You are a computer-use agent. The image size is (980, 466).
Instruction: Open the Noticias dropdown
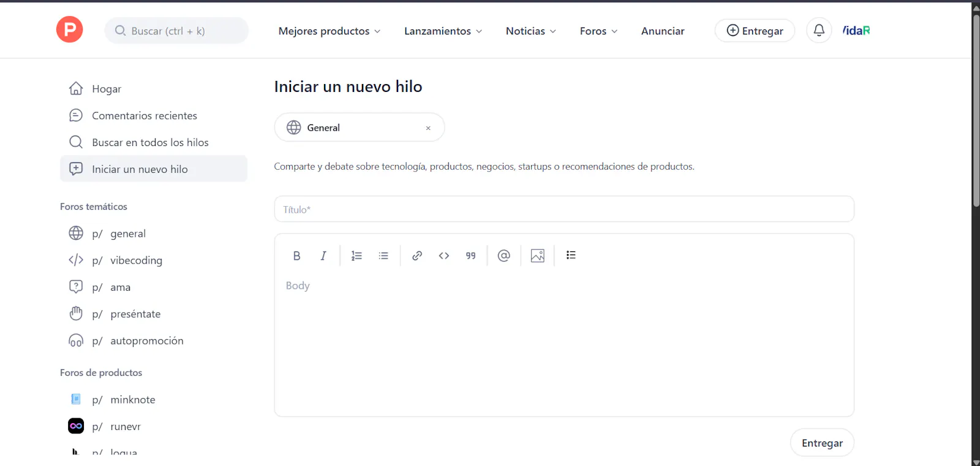[x=530, y=31]
